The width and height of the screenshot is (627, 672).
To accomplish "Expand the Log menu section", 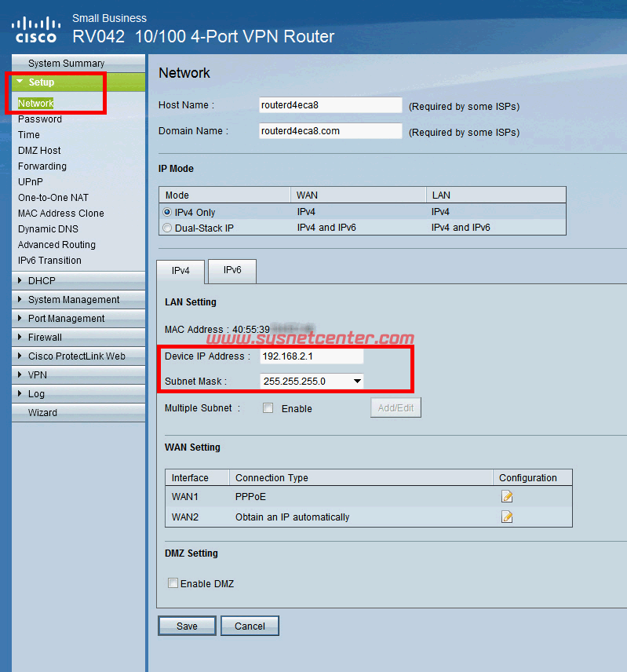I will pos(78,394).
